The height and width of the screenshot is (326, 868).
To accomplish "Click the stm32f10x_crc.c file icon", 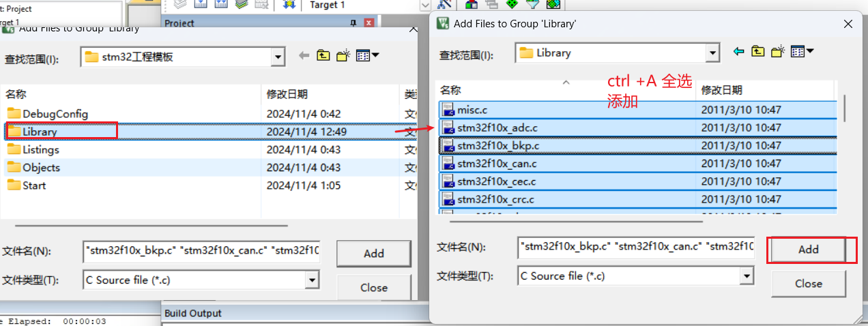I will [448, 199].
